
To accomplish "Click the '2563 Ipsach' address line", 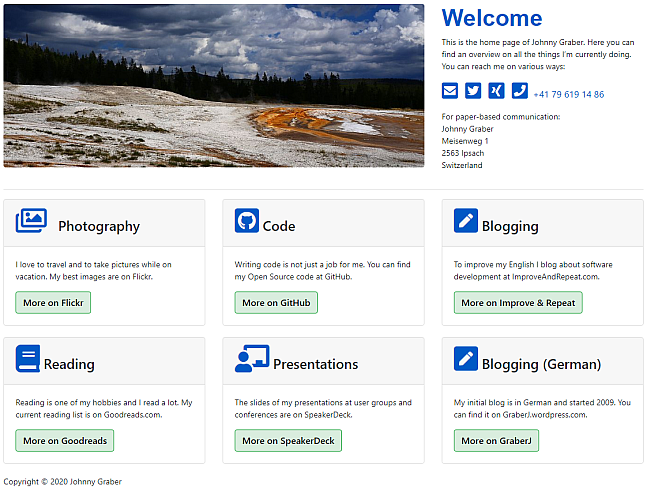I will click(463, 153).
